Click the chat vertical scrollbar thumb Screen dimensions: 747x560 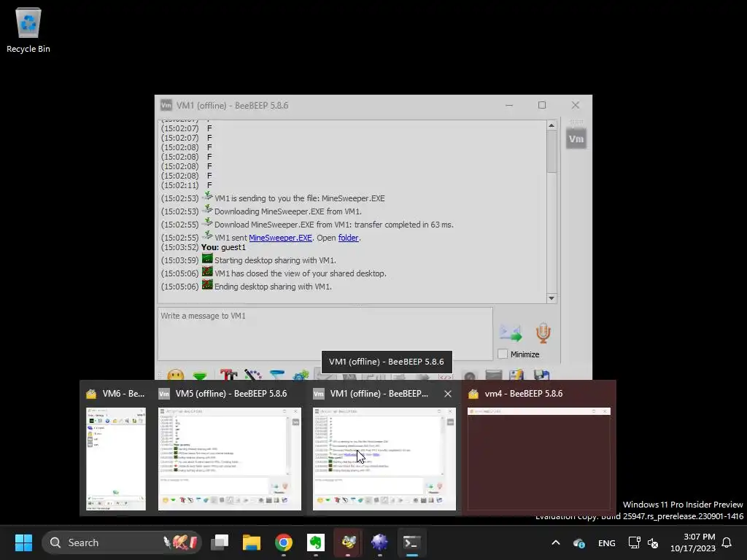click(551, 152)
